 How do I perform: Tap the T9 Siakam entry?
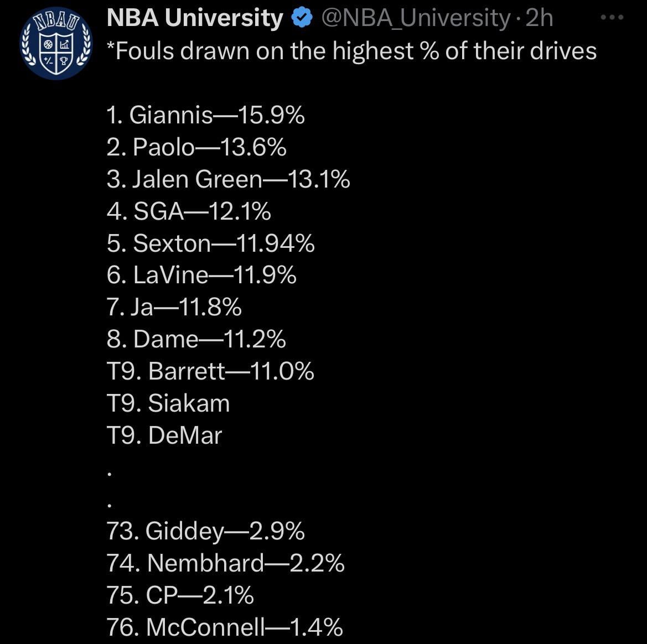[x=168, y=403]
